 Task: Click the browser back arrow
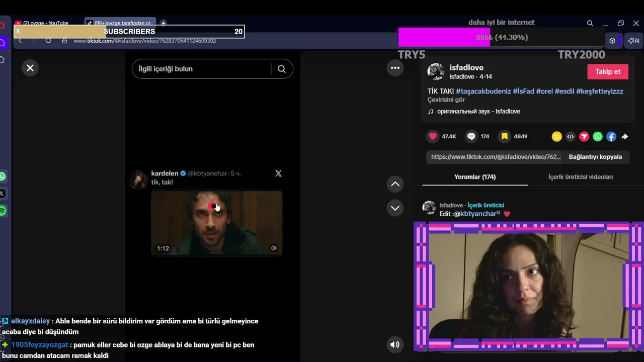20,41
